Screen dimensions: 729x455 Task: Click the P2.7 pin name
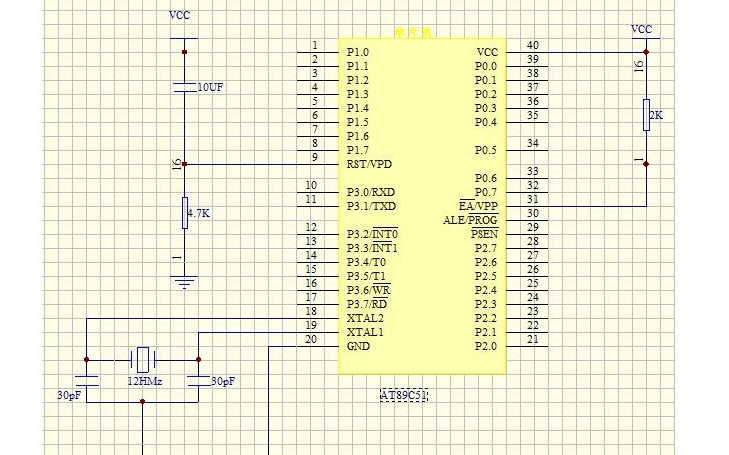tap(486, 248)
